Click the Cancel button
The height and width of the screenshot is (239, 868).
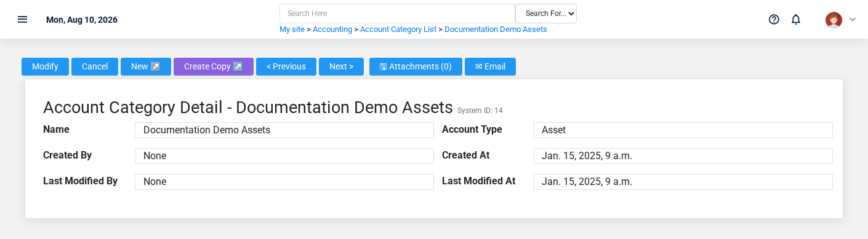95,66
